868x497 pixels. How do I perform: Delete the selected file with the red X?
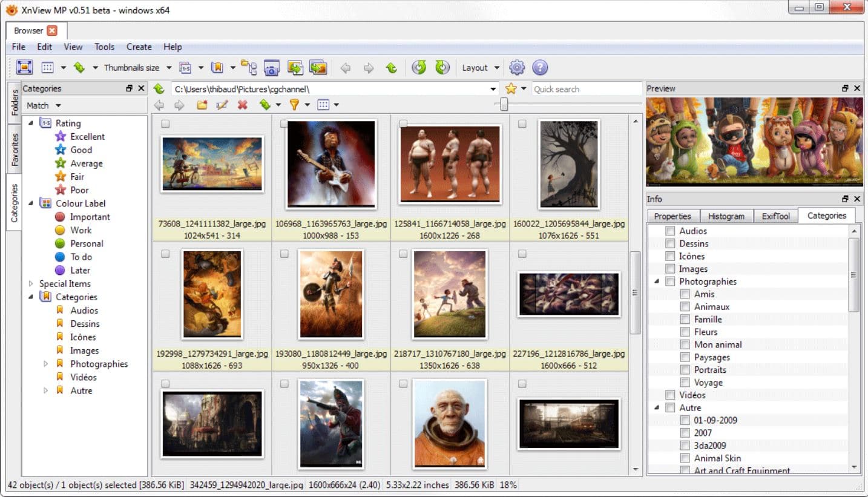coord(242,104)
